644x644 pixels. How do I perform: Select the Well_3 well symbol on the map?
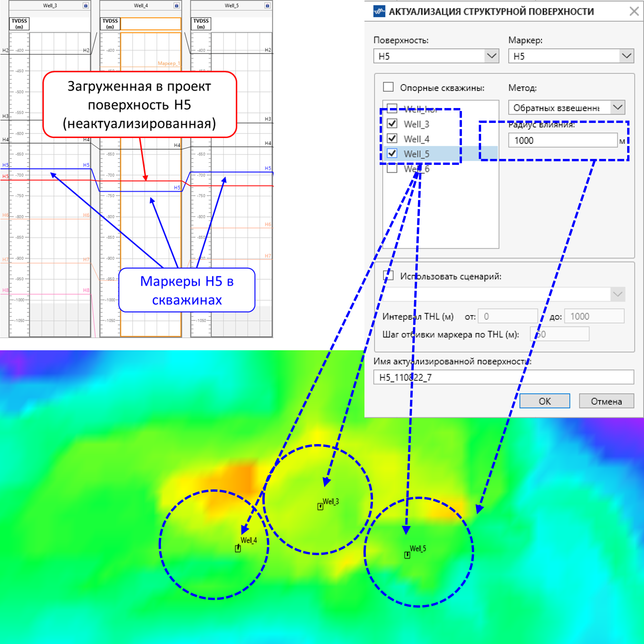click(320, 507)
